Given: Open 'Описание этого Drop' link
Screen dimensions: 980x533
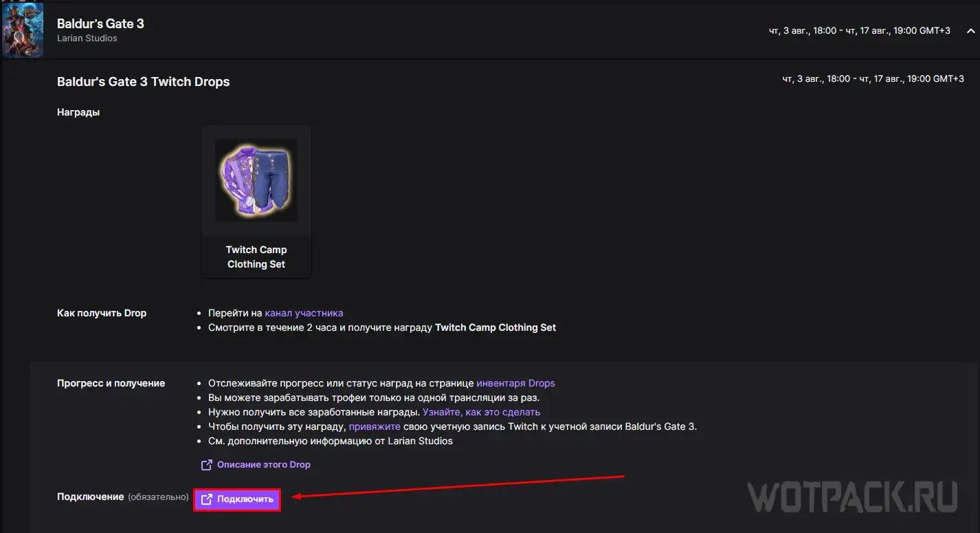Looking at the screenshot, I should click(264, 464).
